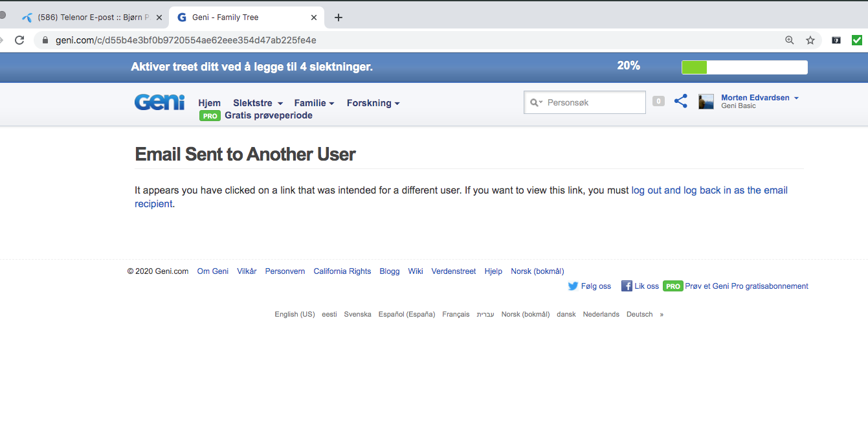The width and height of the screenshot is (868, 441).
Task: Open the Gratis prøveperiode link
Action: [268, 116]
